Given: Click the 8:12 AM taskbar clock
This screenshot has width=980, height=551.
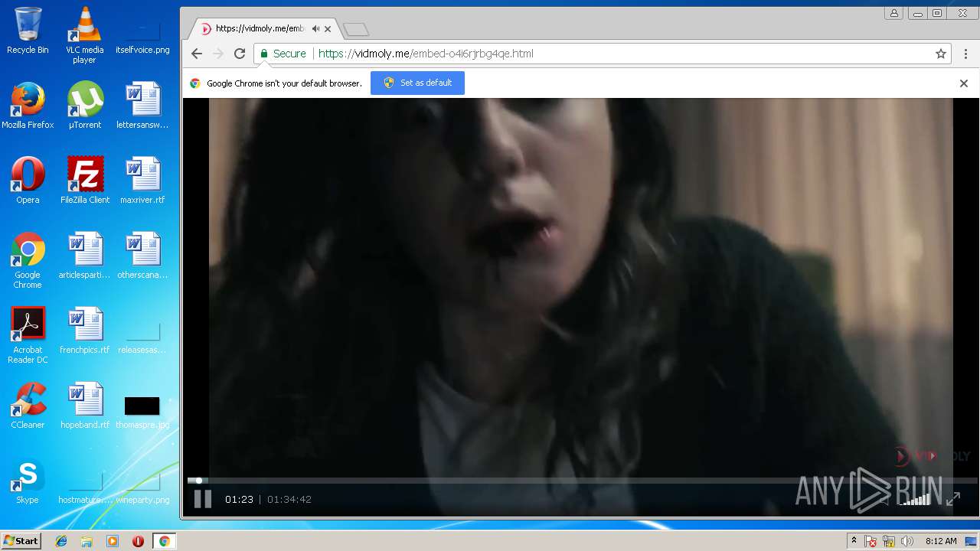Looking at the screenshot, I should [941, 541].
